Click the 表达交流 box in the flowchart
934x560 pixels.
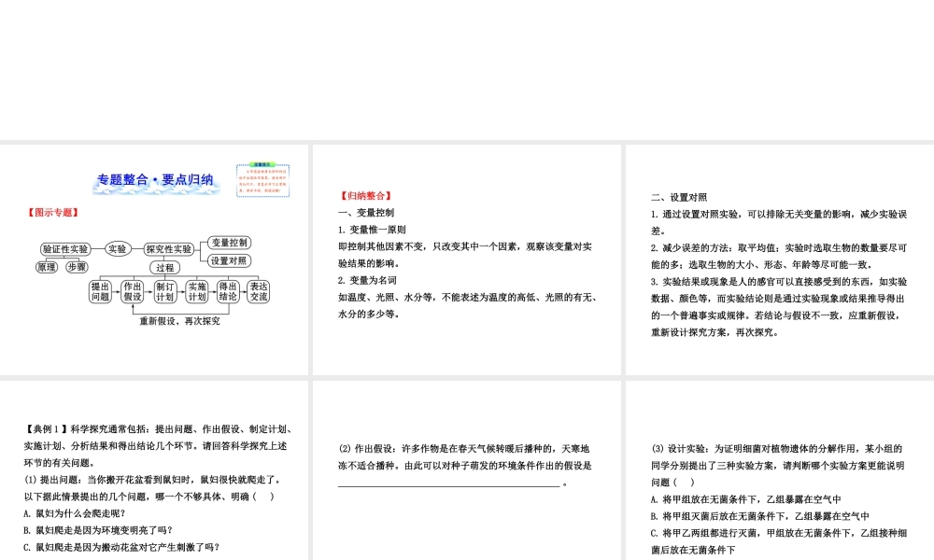point(259,291)
